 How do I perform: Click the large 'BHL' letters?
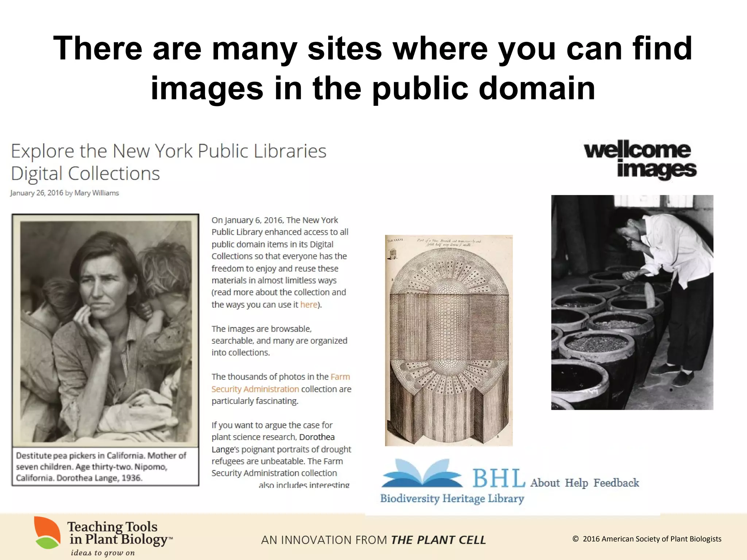(499, 478)
